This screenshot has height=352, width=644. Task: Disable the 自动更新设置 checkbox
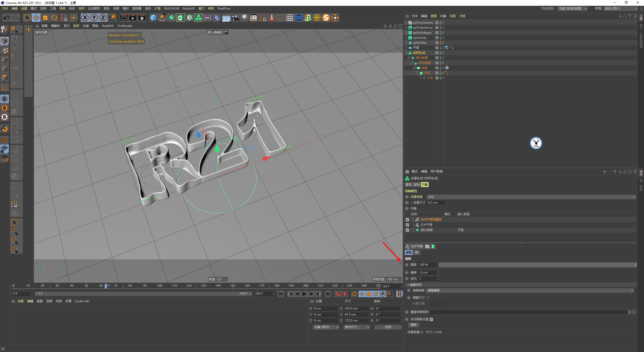coord(431,319)
